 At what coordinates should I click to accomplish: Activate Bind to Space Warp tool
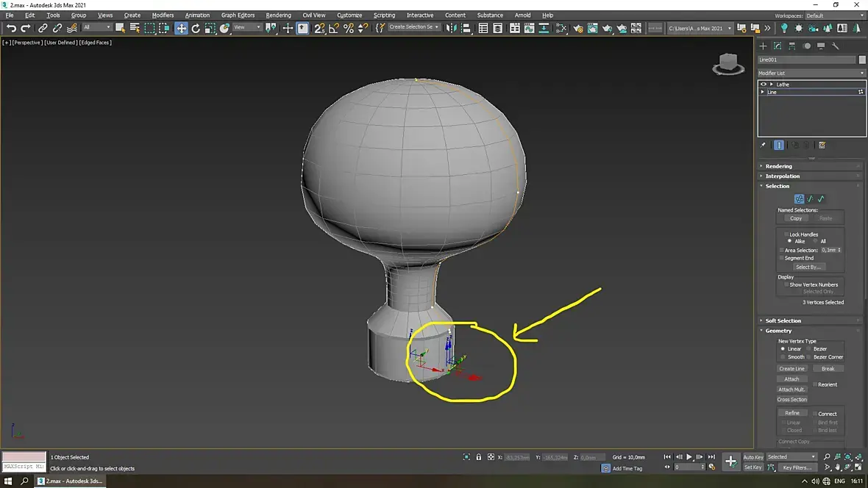click(x=71, y=28)
